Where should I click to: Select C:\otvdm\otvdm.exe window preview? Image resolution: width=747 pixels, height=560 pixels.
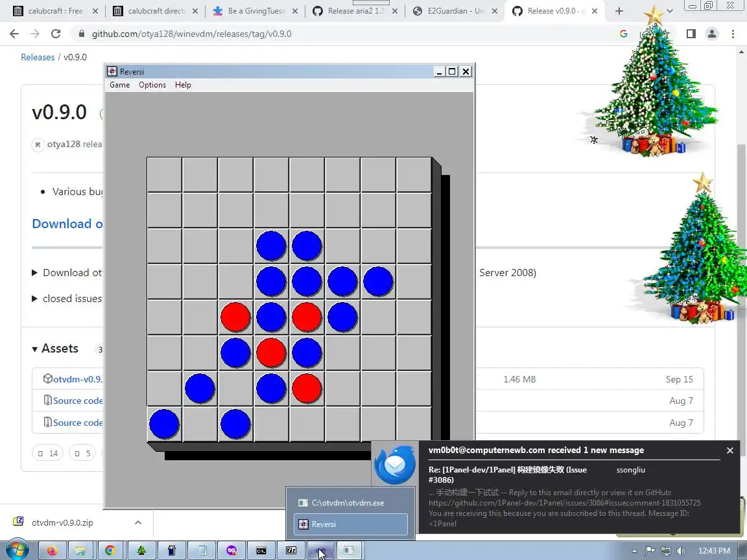point(351,503)
